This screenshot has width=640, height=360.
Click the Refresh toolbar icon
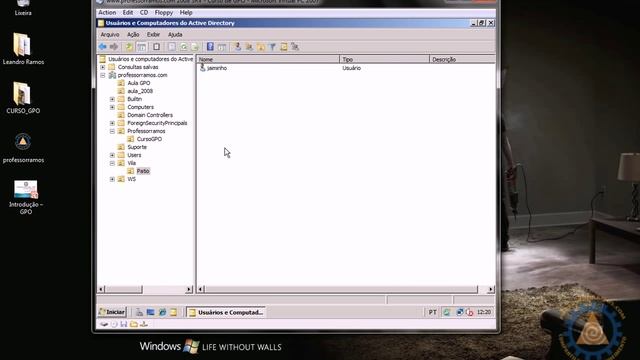[184, 47]
